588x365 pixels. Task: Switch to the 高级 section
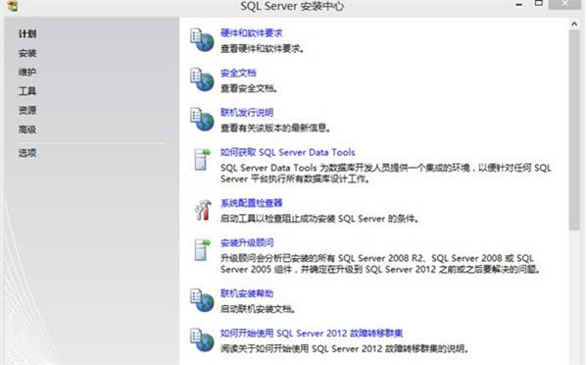(27, 130)
